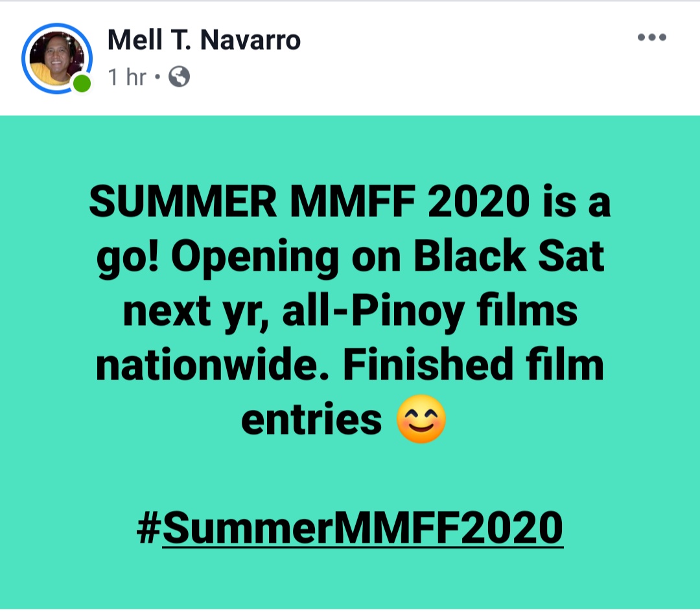700x614 pixels.
Task: Click the green online status dot
Action: click(x=81, y=82)
